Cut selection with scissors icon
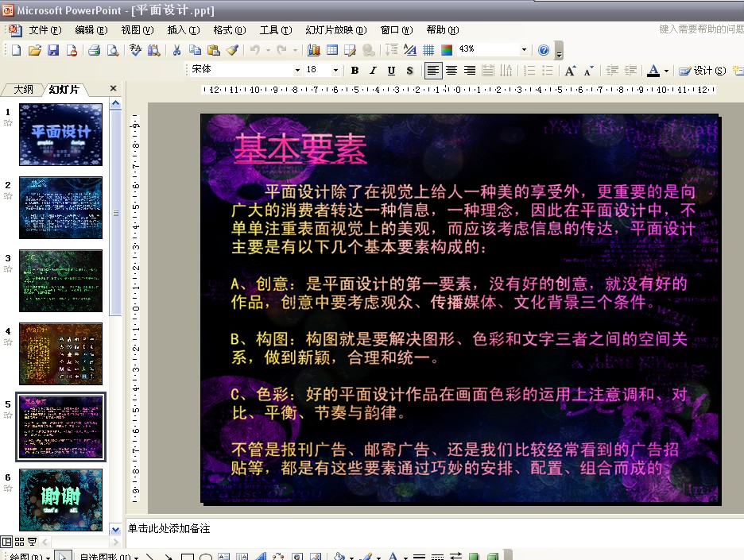 tap(176, 50)
